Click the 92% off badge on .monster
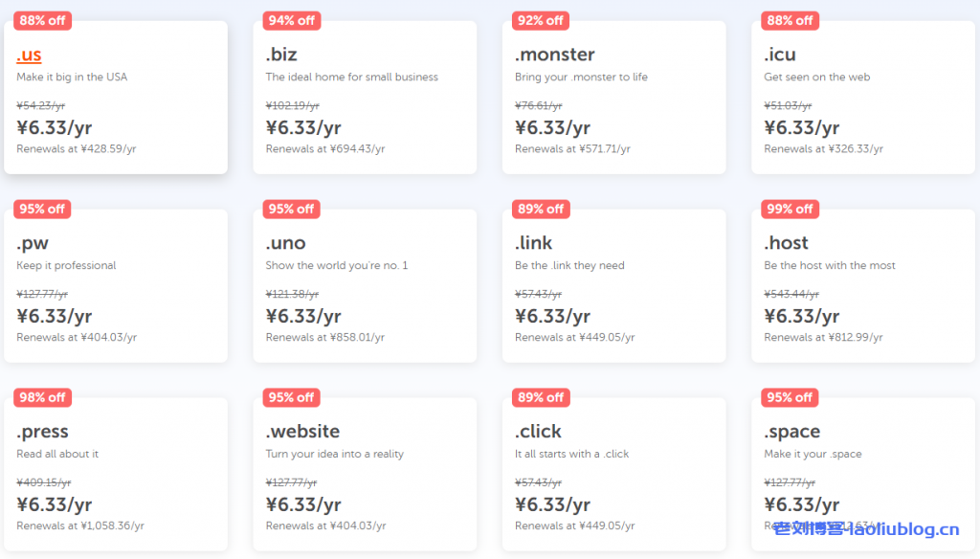Viewport: 980px width, 559px height. point(541,20)
